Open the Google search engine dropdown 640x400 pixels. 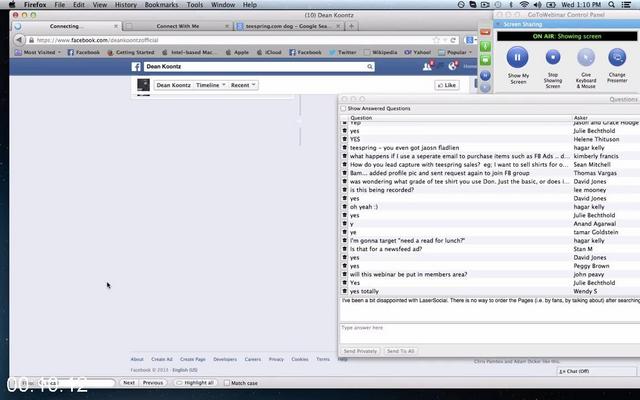click(x=471, y=40)
